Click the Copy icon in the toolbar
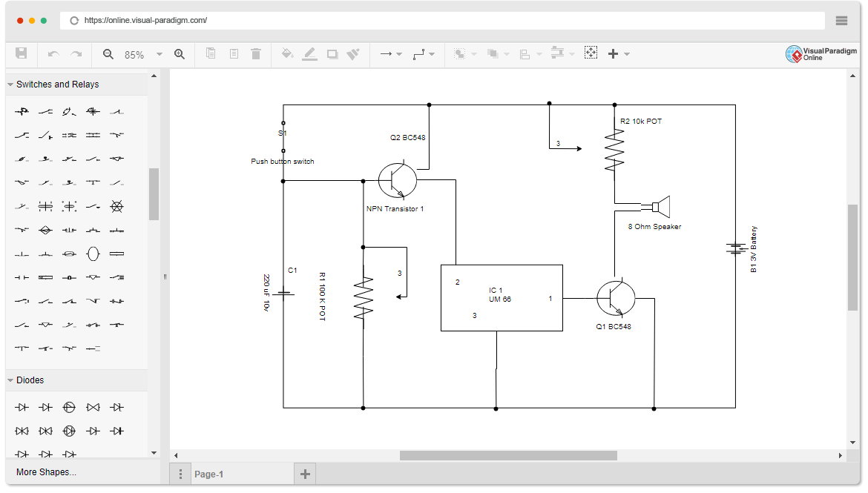Screen dimensions: 868x493 (x=211, y=53)
